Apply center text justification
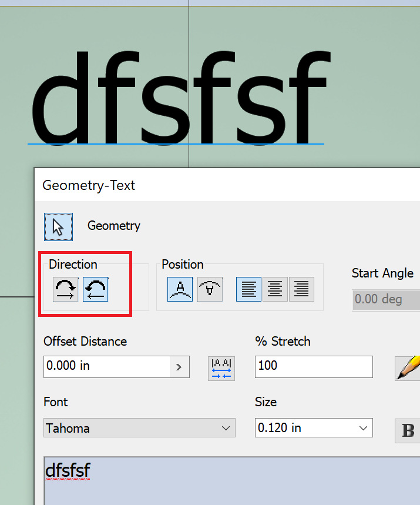The width and height of the screenshot is (420, 505). [275, 289]
